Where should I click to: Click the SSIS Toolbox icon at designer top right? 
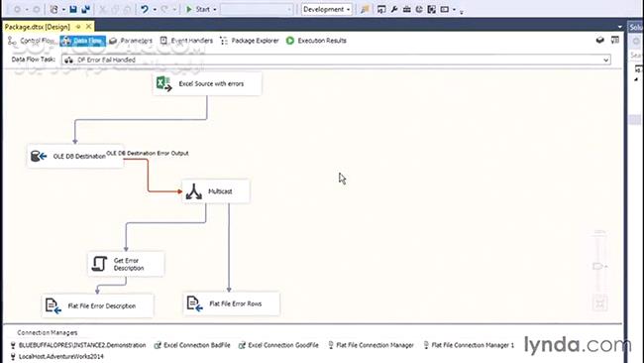coord(600,40)
